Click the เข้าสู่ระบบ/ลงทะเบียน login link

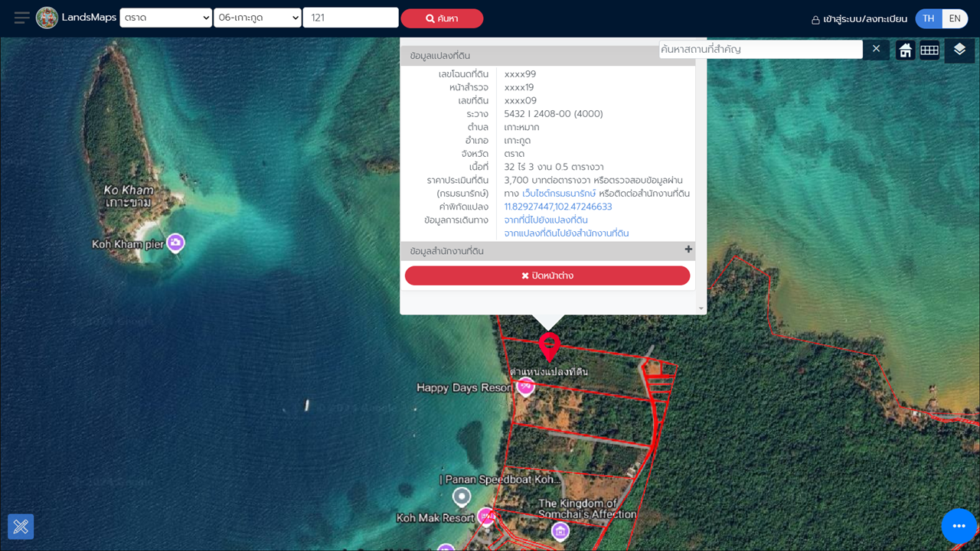tap(859, 19)
